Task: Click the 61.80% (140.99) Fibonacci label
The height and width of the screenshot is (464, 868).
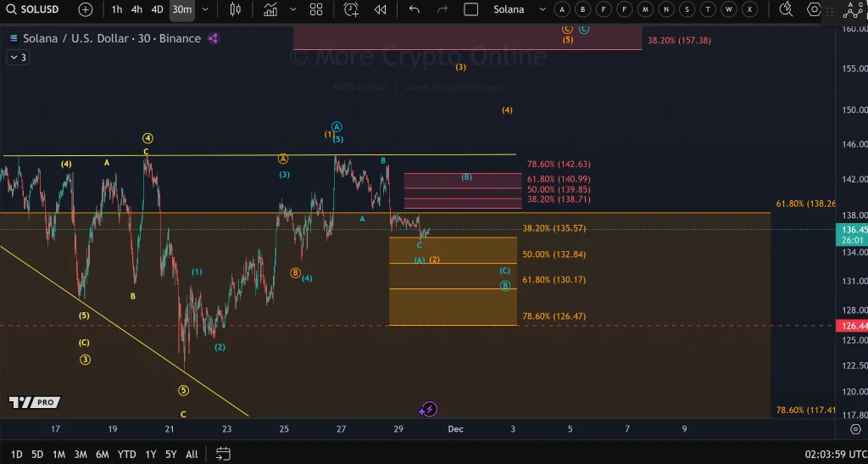Action: (559, 179)
